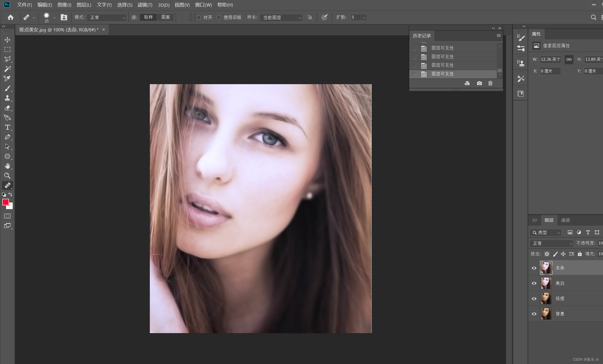Open the 样本 sample layer dropdown
Screen dimensions: 603x364
(281, 17)
